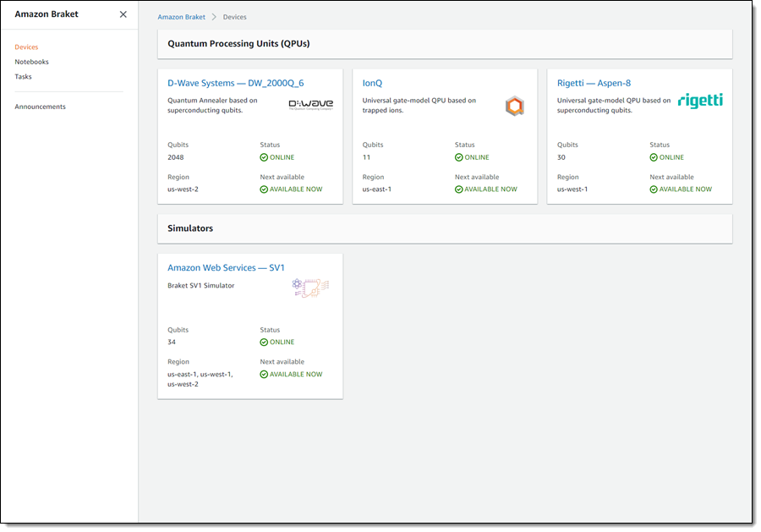Click the D-Wave logo
Viewport: 761px width, 532px height.
click(x=310, y=104)
